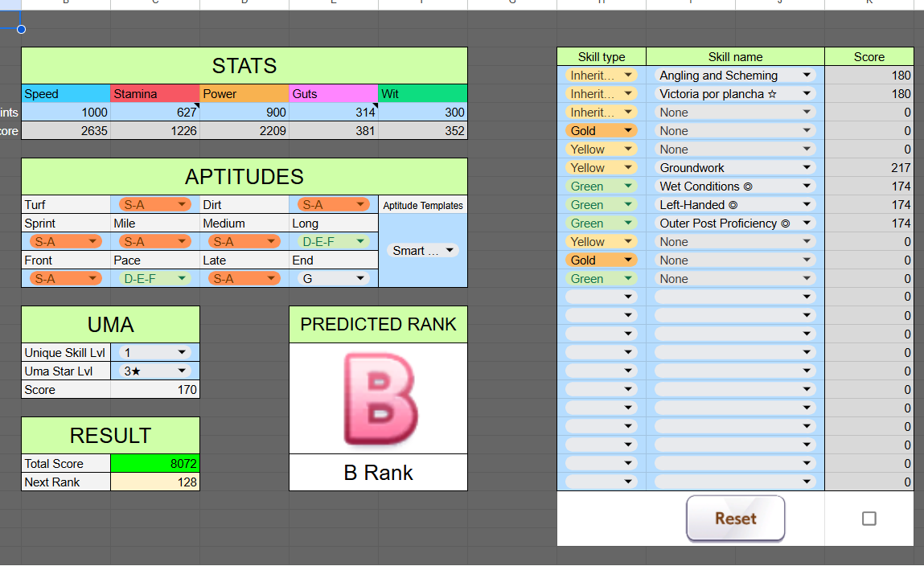The width and height of the screenshot is (924, 566).
Task: Click the PREDICTED RANK header cell
Action: [x=378, y=325]
